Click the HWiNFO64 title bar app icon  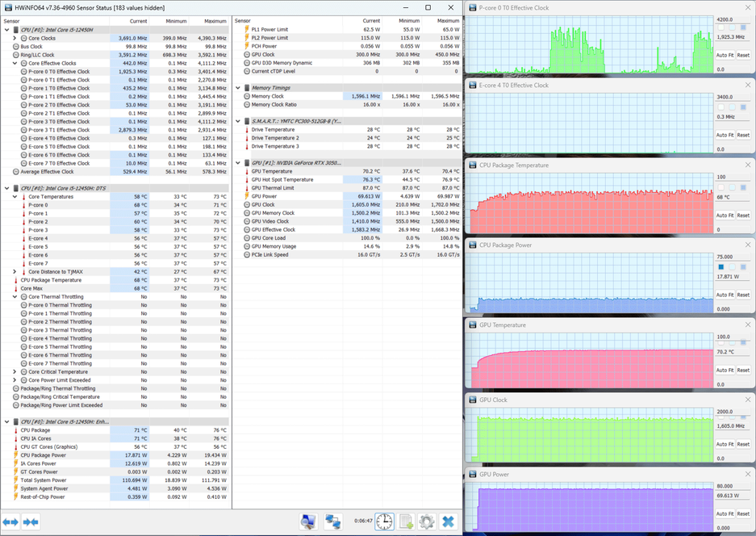(8, 8)
